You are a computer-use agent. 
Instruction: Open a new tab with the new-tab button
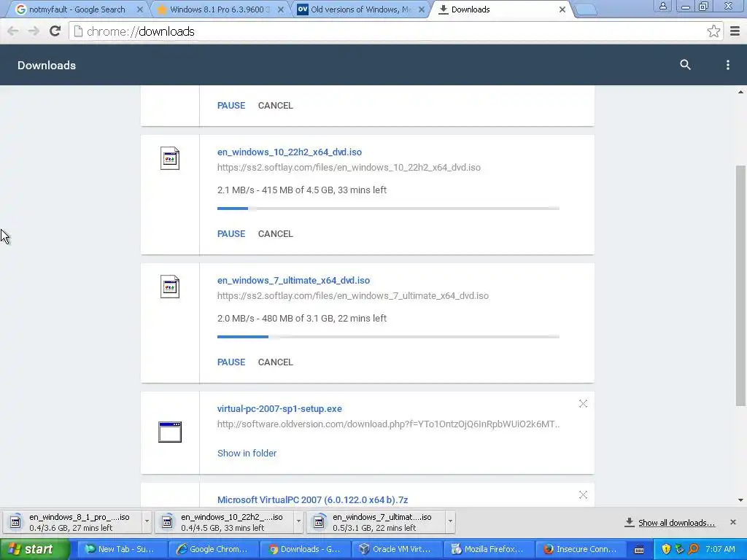click(x=586, y=9)
